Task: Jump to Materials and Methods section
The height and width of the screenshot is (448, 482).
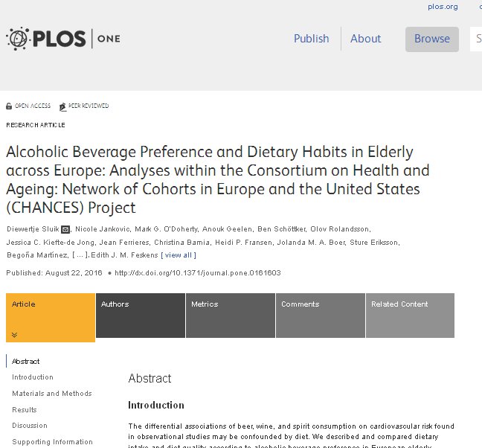Action: [x=52, y=394]
